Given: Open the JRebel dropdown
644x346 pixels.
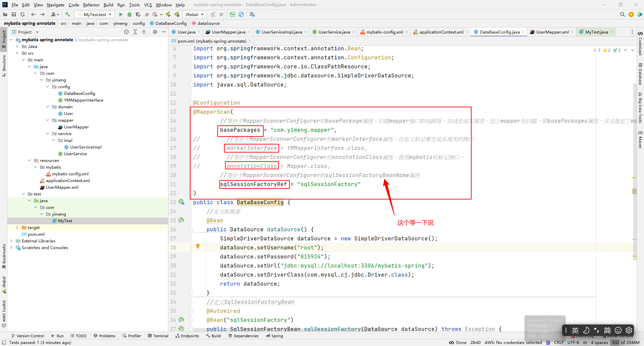Looking at the screenshot, I should (x=194, y=14).
